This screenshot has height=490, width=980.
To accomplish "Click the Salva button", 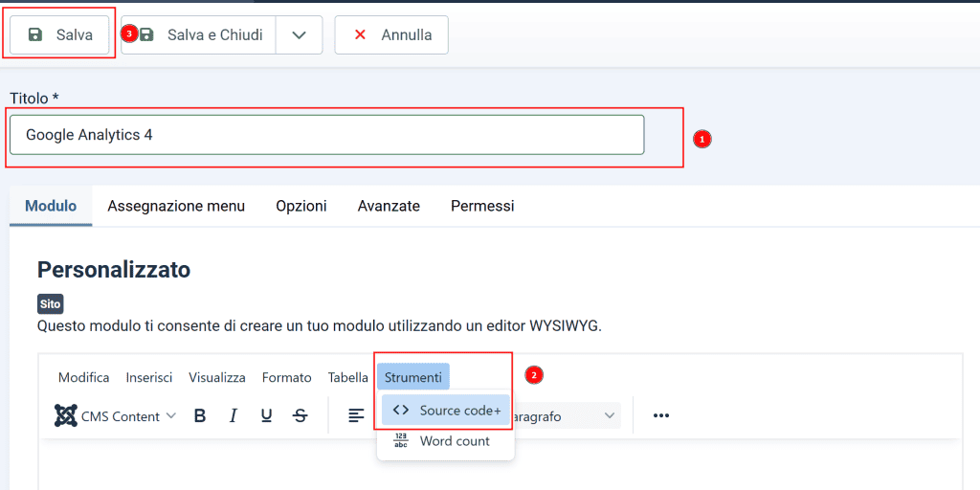I will [60, 35].
